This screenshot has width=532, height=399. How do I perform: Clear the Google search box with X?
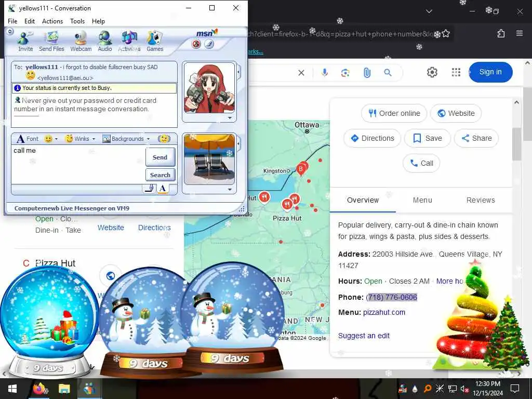pos(301,73)
